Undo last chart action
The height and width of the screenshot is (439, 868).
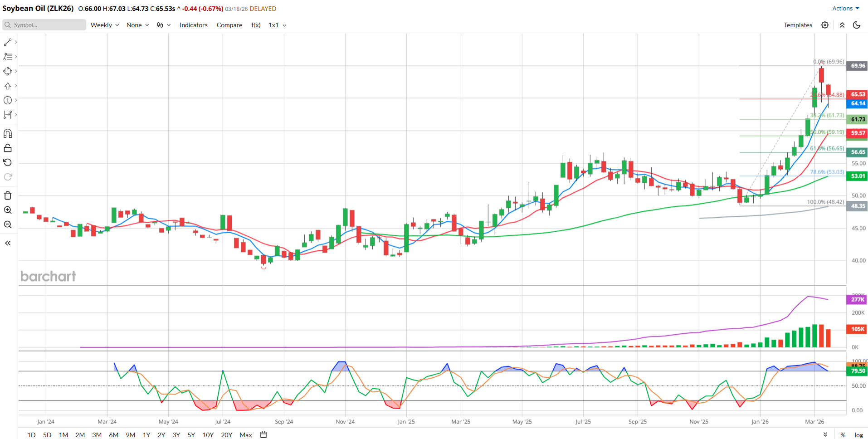point(8,162)
